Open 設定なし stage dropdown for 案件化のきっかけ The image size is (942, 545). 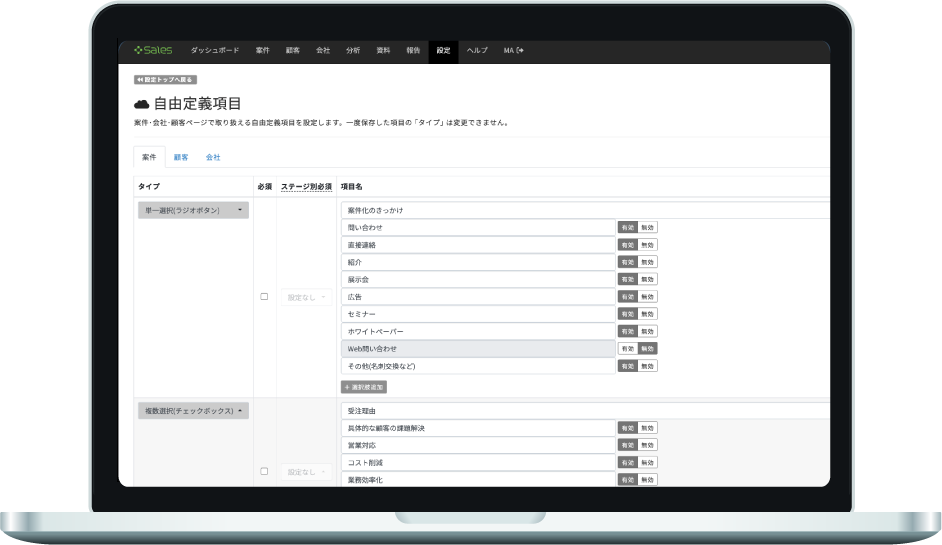306,297
